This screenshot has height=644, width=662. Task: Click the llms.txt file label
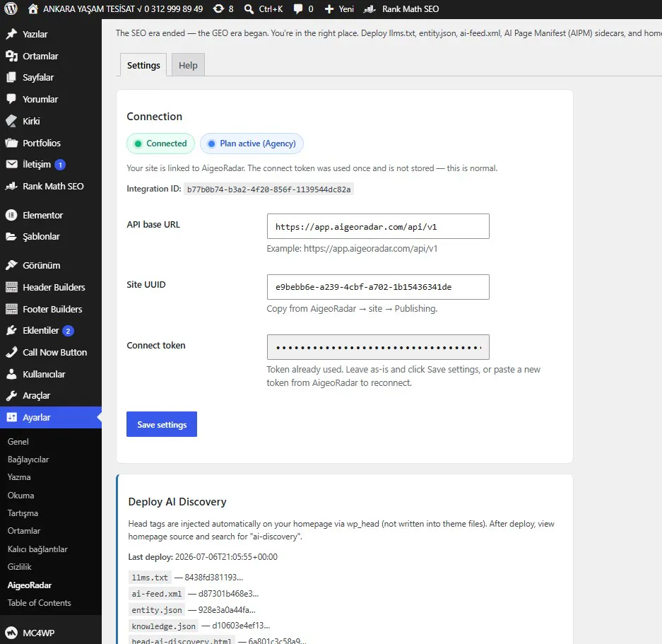click(x=150, y=578)
